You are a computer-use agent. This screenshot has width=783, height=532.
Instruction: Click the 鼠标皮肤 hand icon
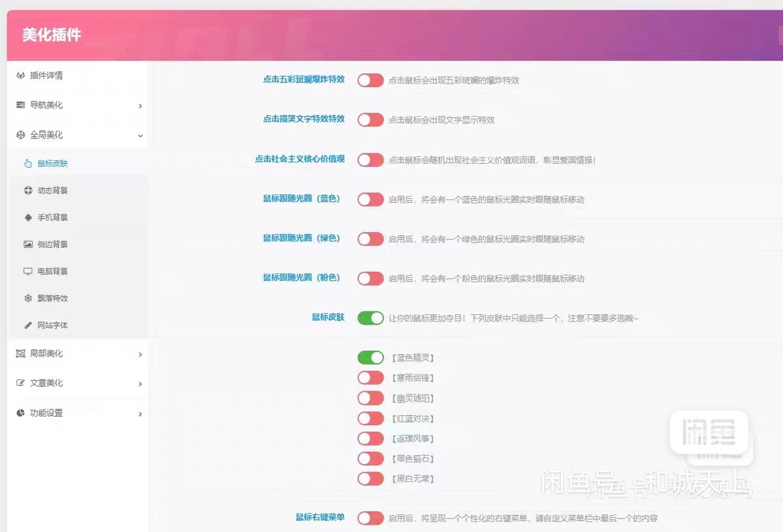(27, 164)
